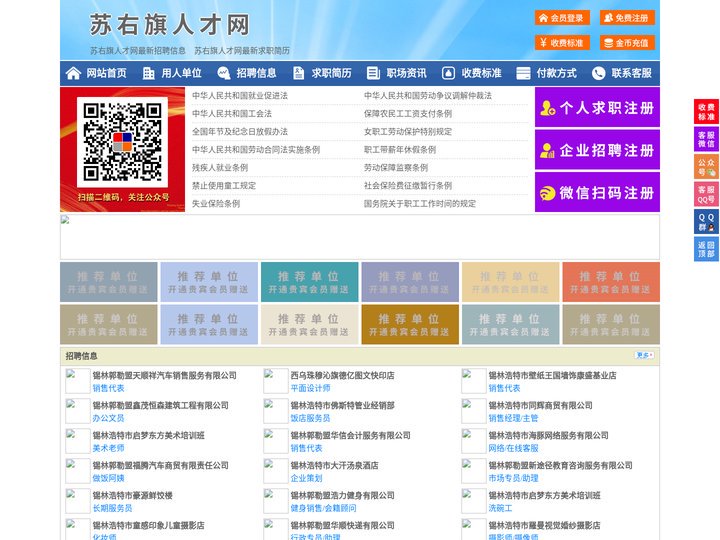Click the red-orange 推荐单位 tile
The width and height of the screenshot is (720, 540).
click(x=611, y=282)
